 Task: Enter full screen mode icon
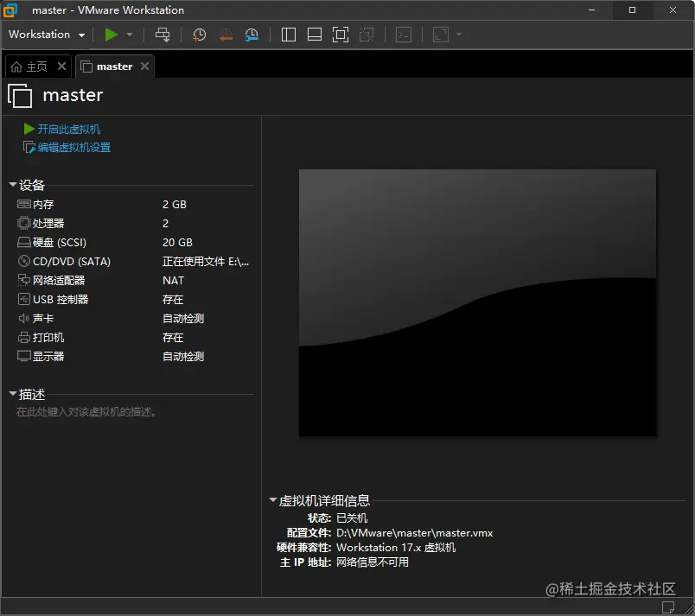341,35
